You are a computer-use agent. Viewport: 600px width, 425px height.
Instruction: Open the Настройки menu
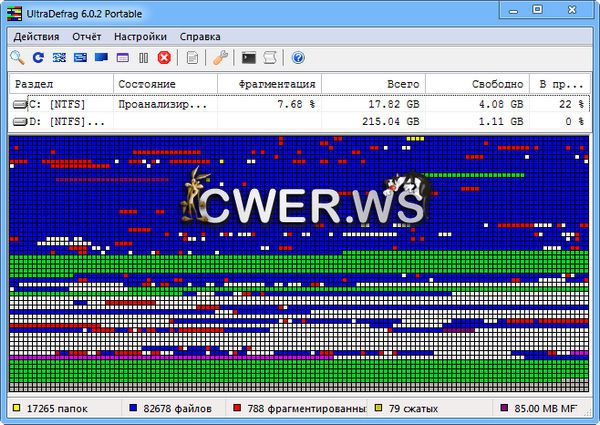pyautogui.click(x=140, y=36)
